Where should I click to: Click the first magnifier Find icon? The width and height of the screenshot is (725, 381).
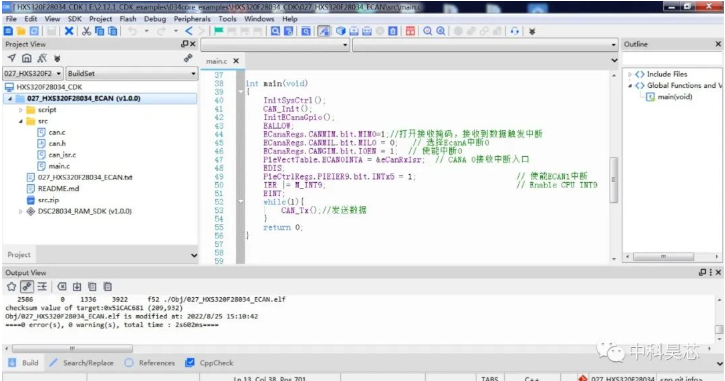click(x=275, y=31)
